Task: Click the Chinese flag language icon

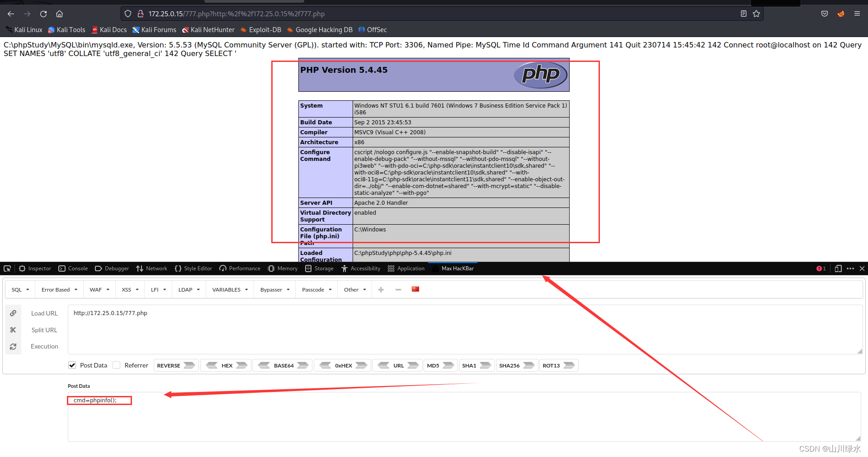Action: click(415, 289)
